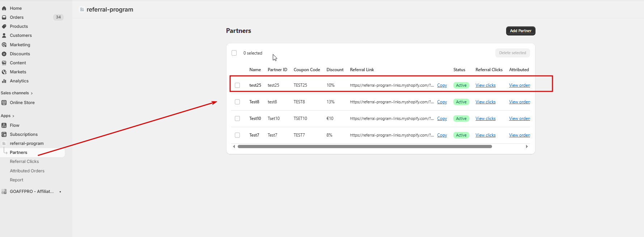The image size is (644, 237).
Task: Go to Attributed Orders in sidebar
Action: [x=27, y=171]
